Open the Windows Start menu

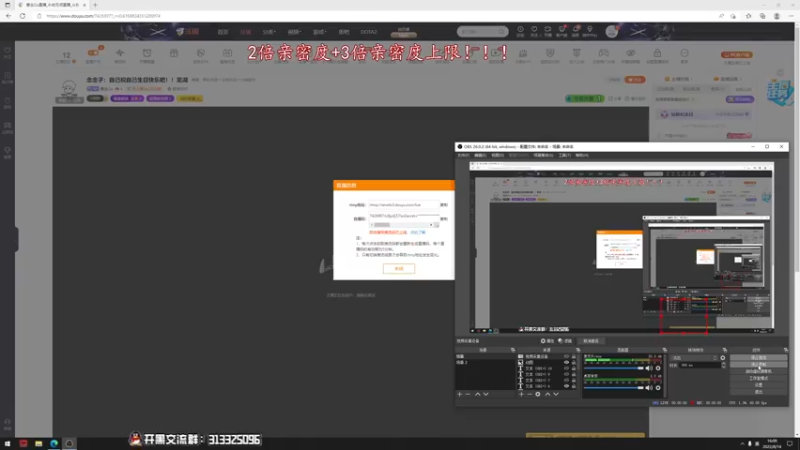8,443
